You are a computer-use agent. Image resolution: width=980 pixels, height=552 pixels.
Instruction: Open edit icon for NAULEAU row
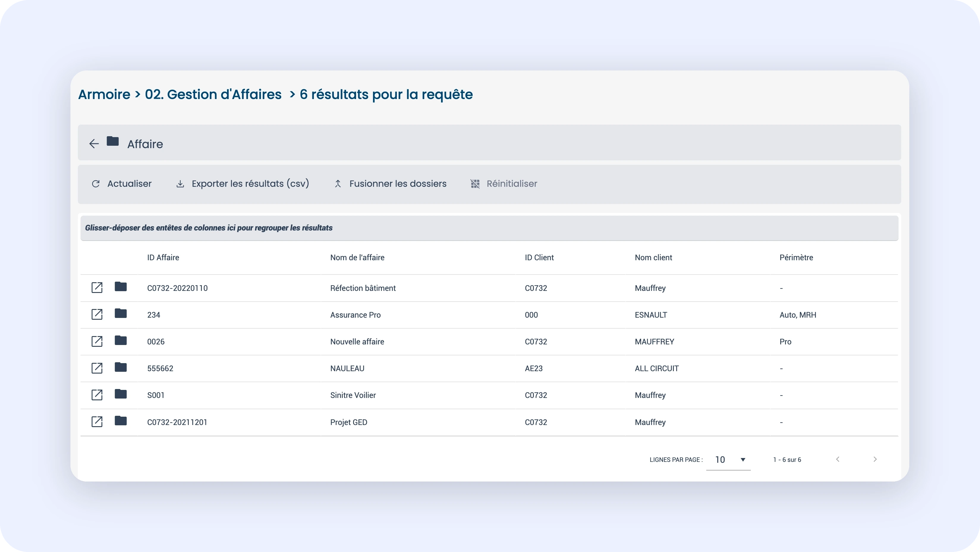coord(97,368)
